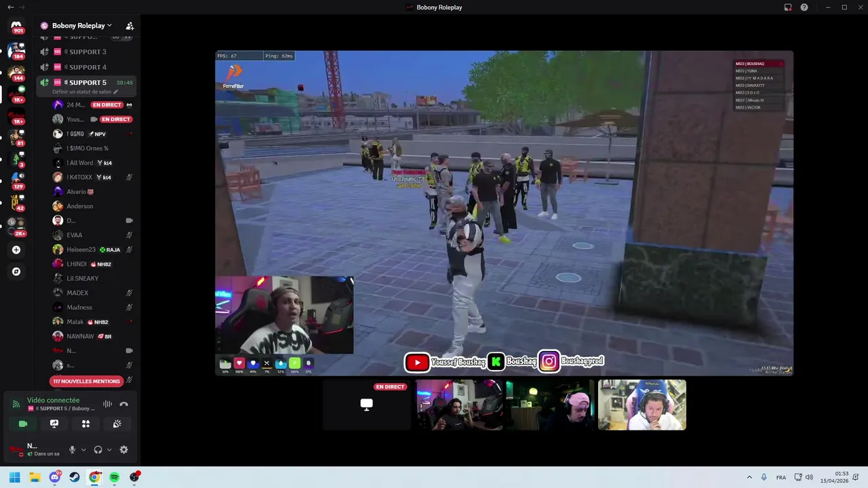
Task: Open server icon with 129 badge
Action: click(16, 180)
